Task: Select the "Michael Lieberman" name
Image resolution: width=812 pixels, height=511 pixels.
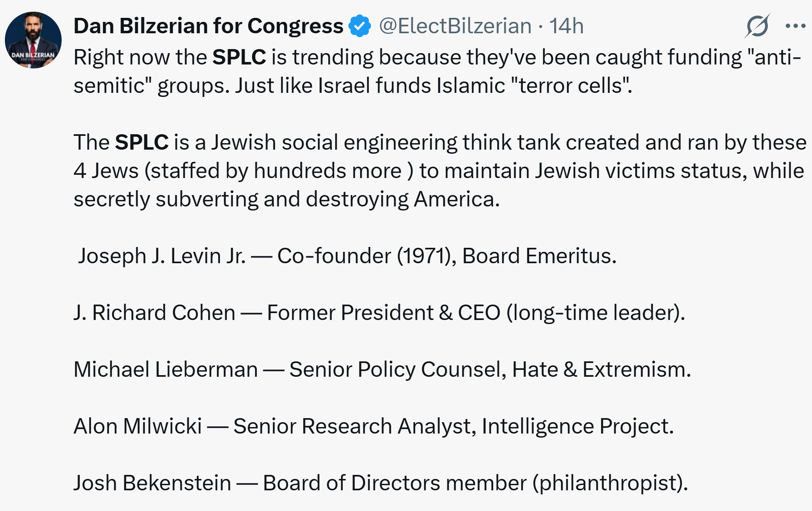Action: point(165,369)
